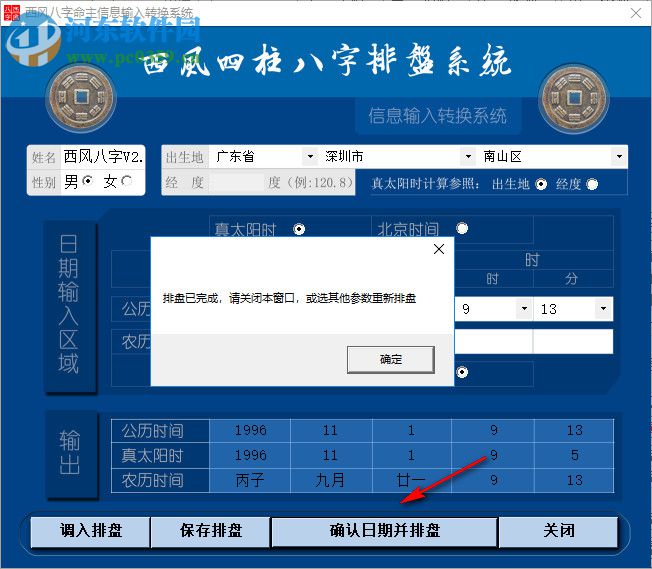Open the minute dropdown showing 13

(x=603, y=309)
